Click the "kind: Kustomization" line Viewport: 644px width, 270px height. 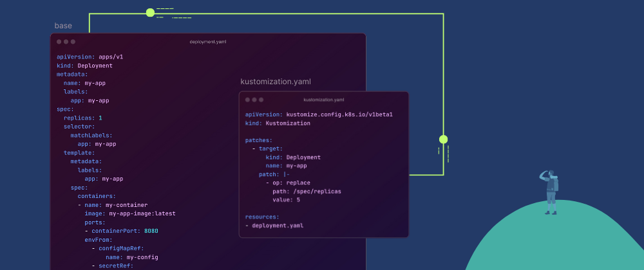(x=278, y=123)
